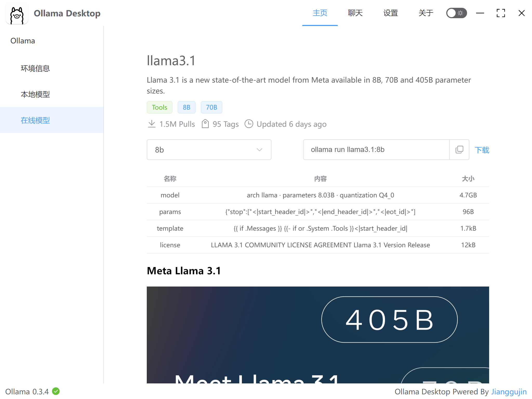Click the tag icon beside 95 Tags

205,124
